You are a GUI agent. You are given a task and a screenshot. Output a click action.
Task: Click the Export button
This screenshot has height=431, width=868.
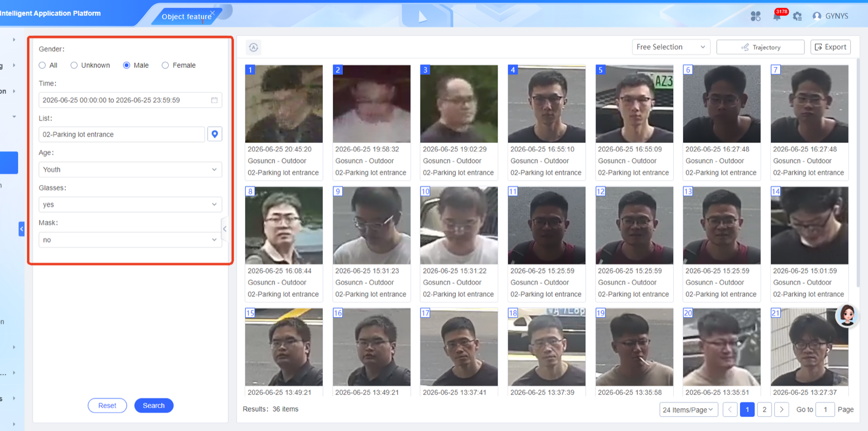[831, 47]
